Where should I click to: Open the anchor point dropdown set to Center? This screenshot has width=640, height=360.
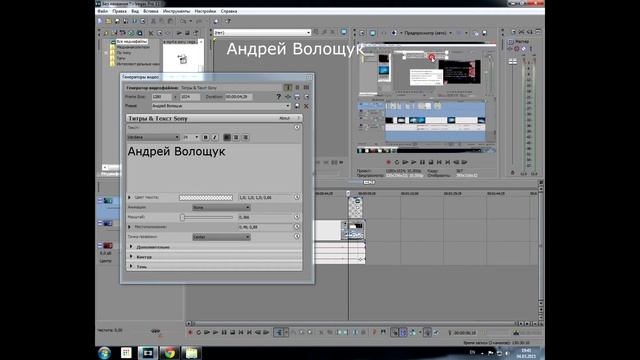(221, 237)
